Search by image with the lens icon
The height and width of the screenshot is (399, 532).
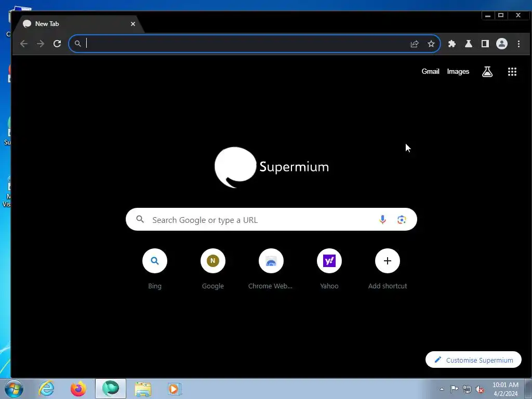click(x=402, y=220)
